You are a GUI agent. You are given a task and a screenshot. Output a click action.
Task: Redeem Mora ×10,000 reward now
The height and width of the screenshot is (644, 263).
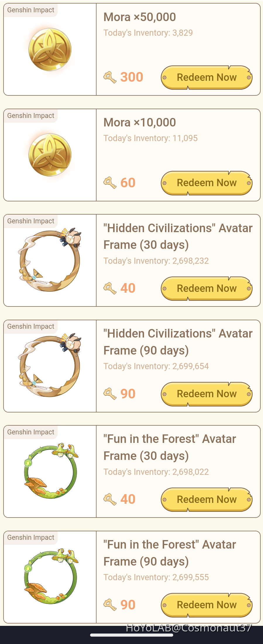pos(207,183)
